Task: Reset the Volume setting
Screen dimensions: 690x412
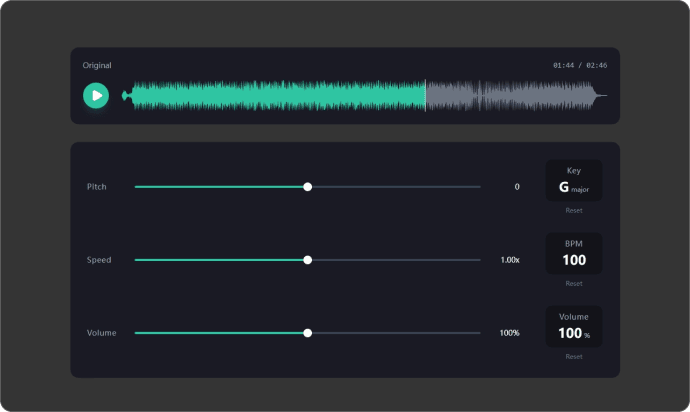Action: point(574,357)
